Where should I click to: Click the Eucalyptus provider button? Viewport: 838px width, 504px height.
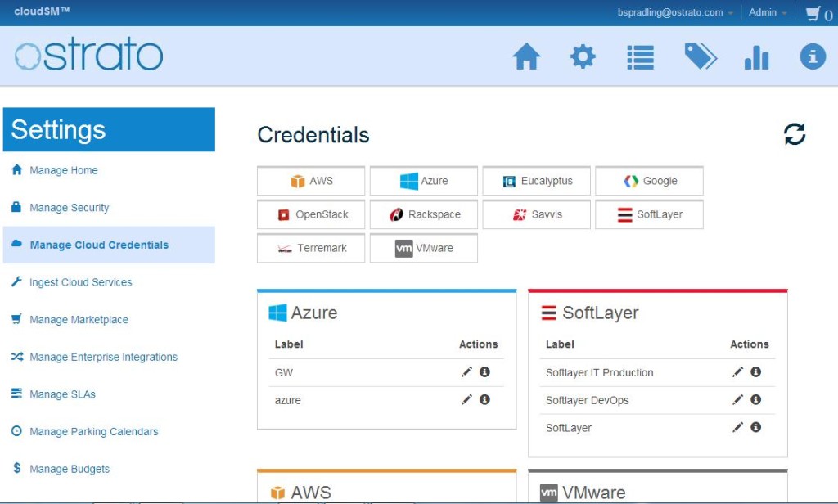[537, 181]
